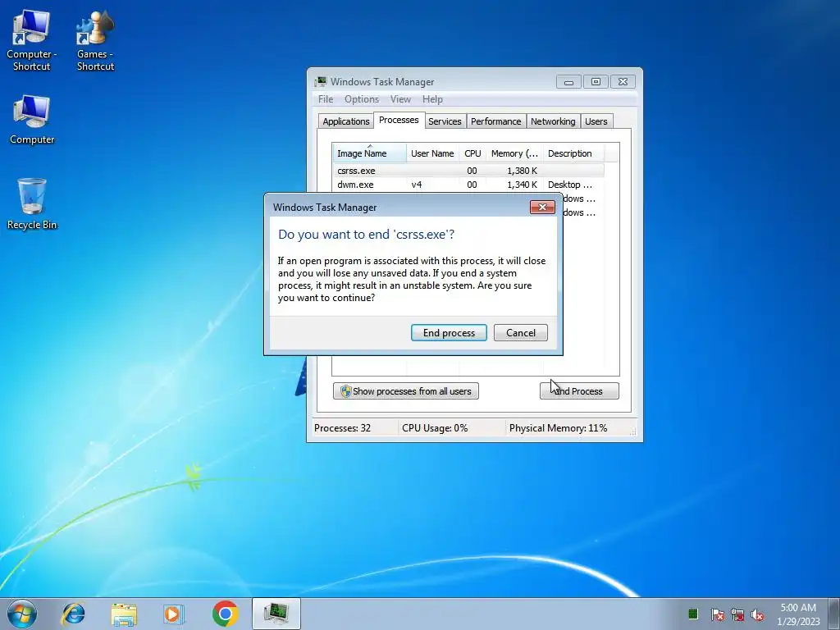Sort by Image Name column header
840x630 pixels.
369,153
